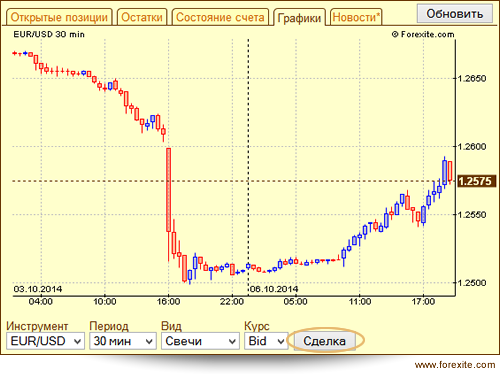Click the www.forexite.com link at bottom
Screen dimensions: 500x374
pos(455,365)
